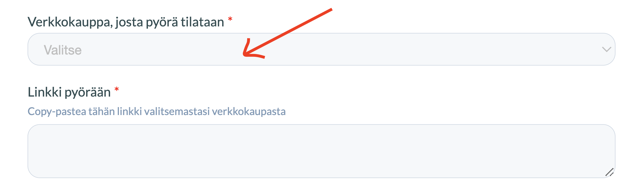This screenshot has width=644, height=196.
Task: Click the red asterisk after "Linkki pyörään"
Action: pos(117,89)
